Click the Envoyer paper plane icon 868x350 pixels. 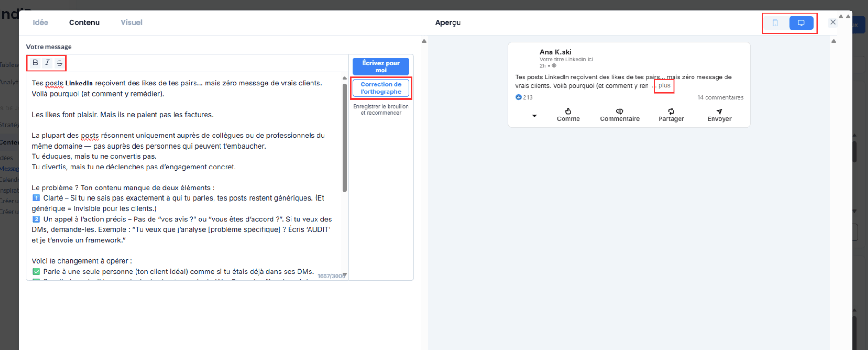[719, 111]
